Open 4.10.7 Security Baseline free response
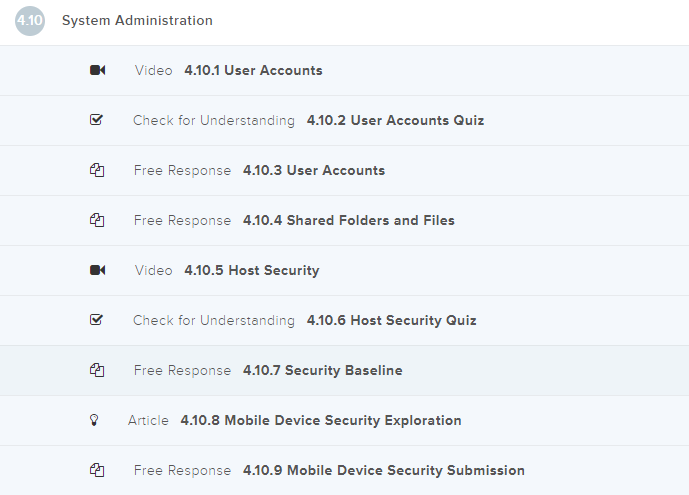Viewport: 689px width, 495px height. (x=322, y=371)
